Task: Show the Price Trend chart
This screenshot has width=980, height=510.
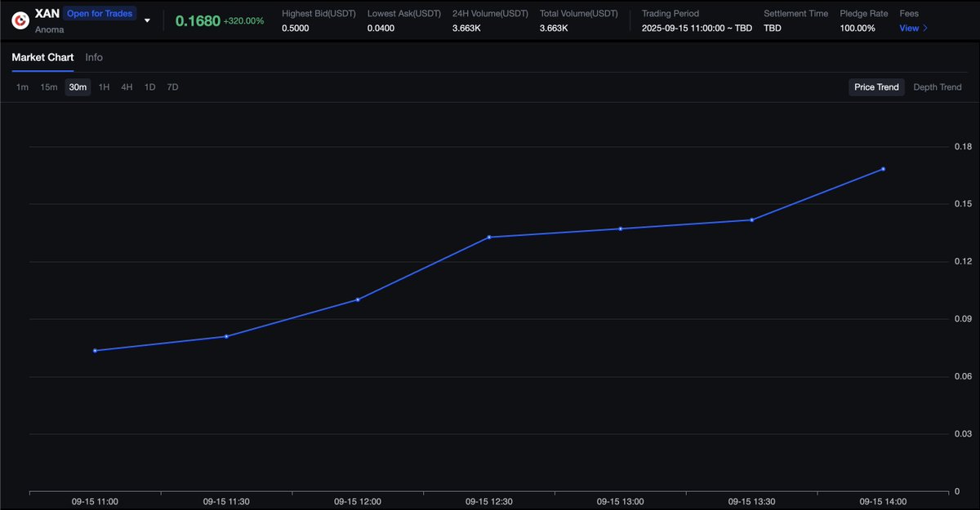Action: 876,87
